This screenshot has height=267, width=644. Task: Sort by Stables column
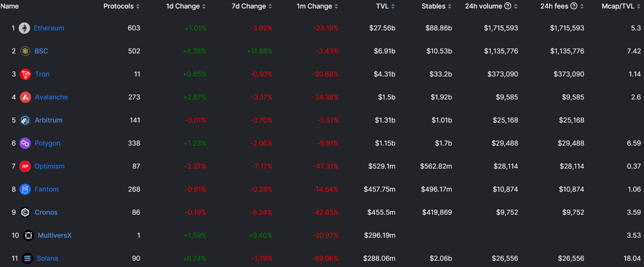(449, 6)
